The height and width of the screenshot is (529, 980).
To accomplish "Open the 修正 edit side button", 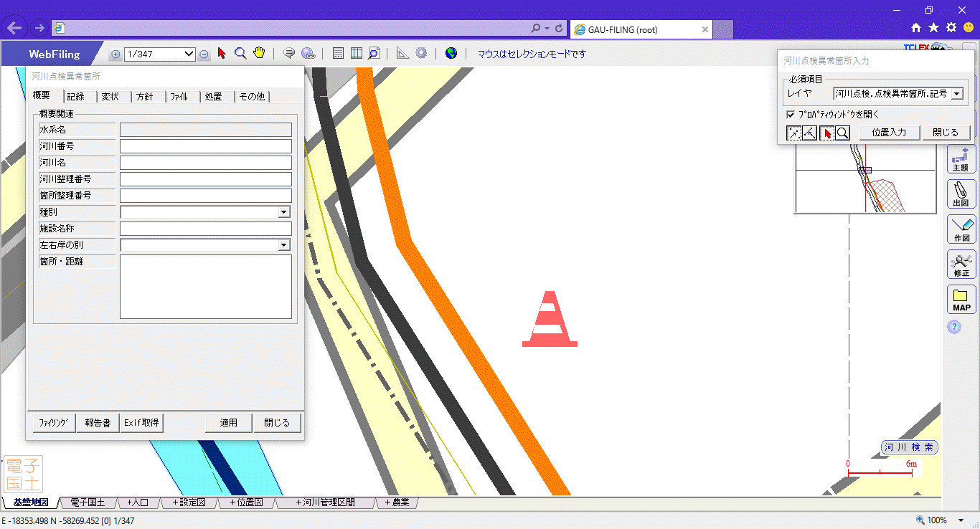I will coord(961,264).
